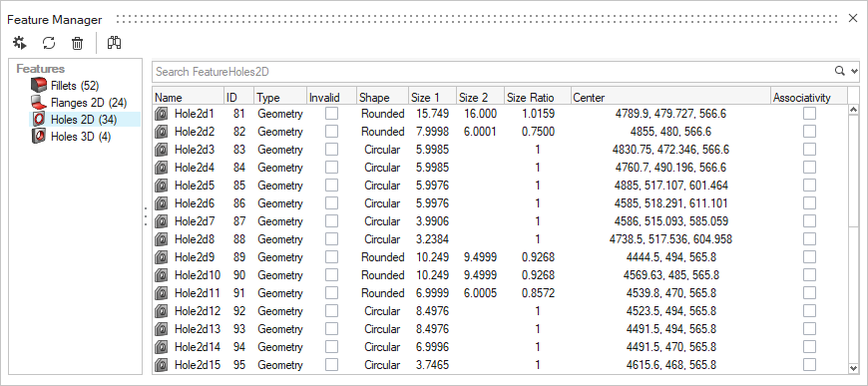Toggle Associativity checkbox for Hole2d5
Screen dimensions: 868x386
click(810, 186)
